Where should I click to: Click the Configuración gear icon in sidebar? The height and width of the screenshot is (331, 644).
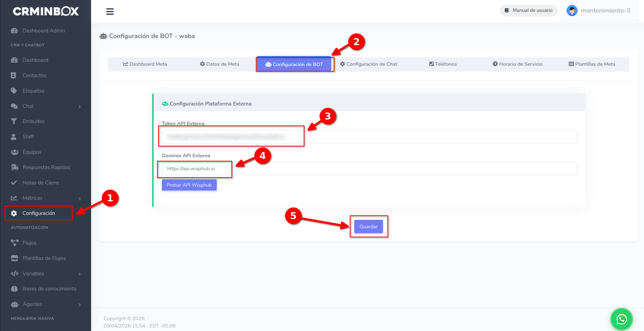coord(14,213)
